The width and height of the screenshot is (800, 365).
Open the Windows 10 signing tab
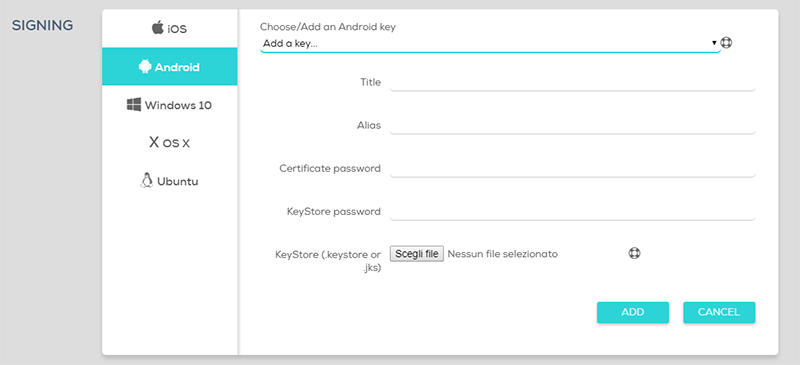click(169, 105)
